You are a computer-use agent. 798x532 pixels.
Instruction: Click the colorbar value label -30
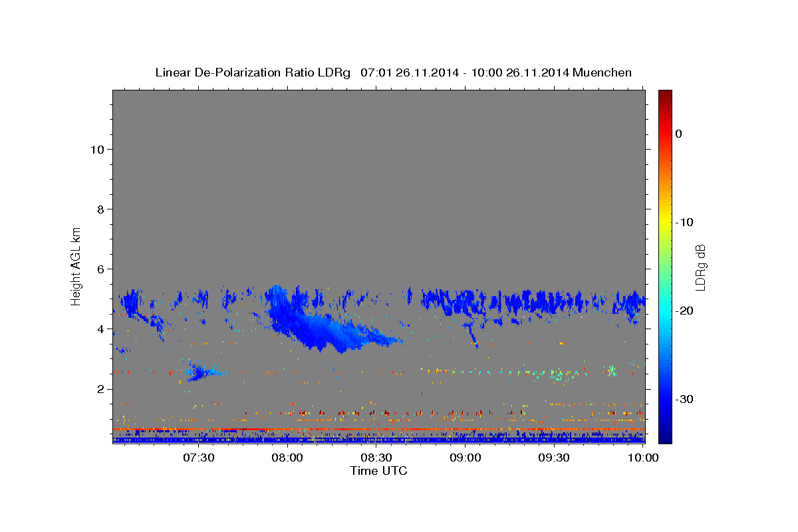pyautogui.click(x=686, y=399)
